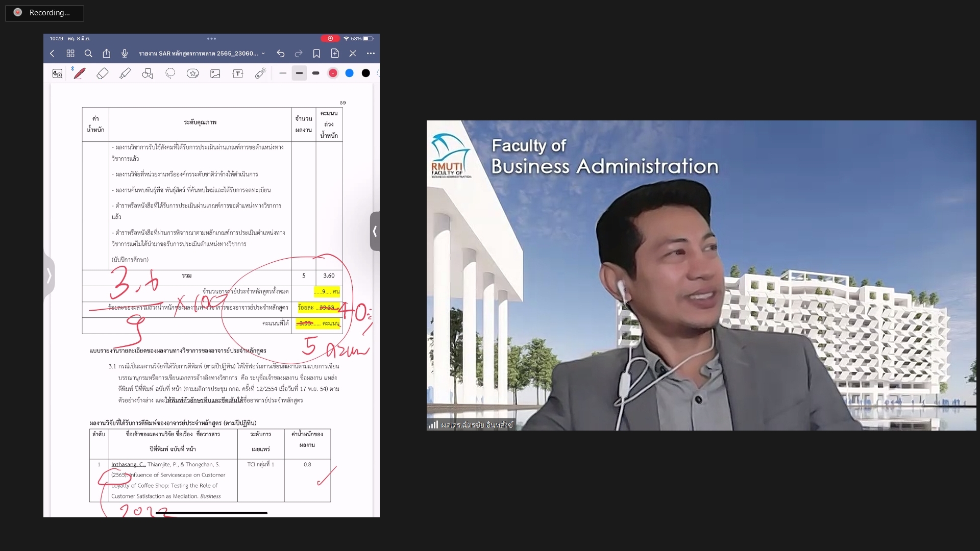Start audio recording with the microphone icon
The height and width of the screenshot is (551, 980).
pyautogui.click(x=125, y=53)
